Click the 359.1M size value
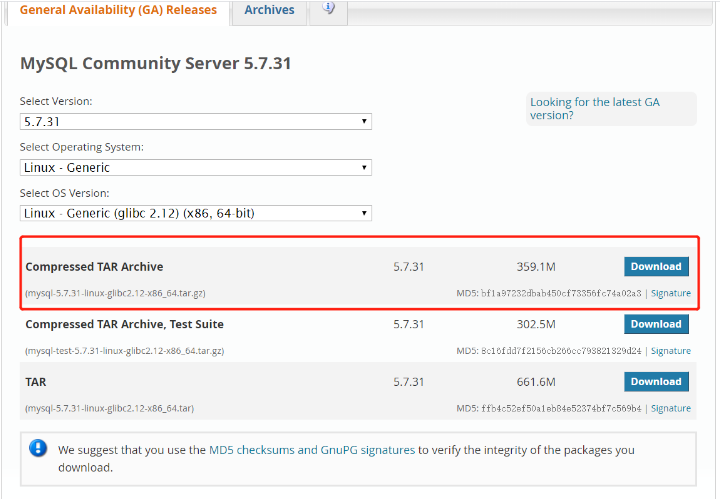 pos(536,267)
